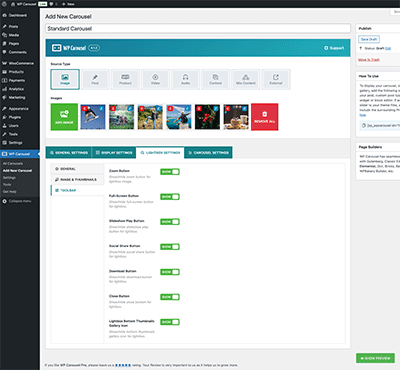Open comments from the admin bar
The image size is (400, 370).
pyautogui.click(x=53, y=4)
